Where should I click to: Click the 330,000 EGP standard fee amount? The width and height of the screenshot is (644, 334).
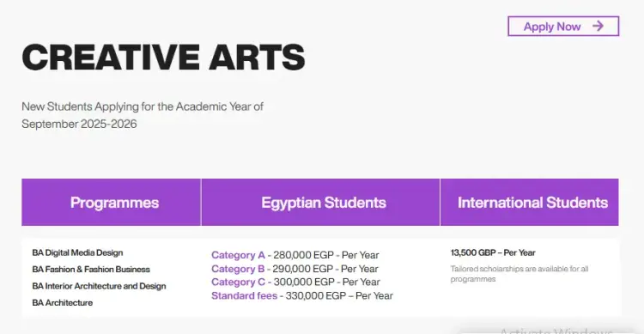(x=310, y=296)
